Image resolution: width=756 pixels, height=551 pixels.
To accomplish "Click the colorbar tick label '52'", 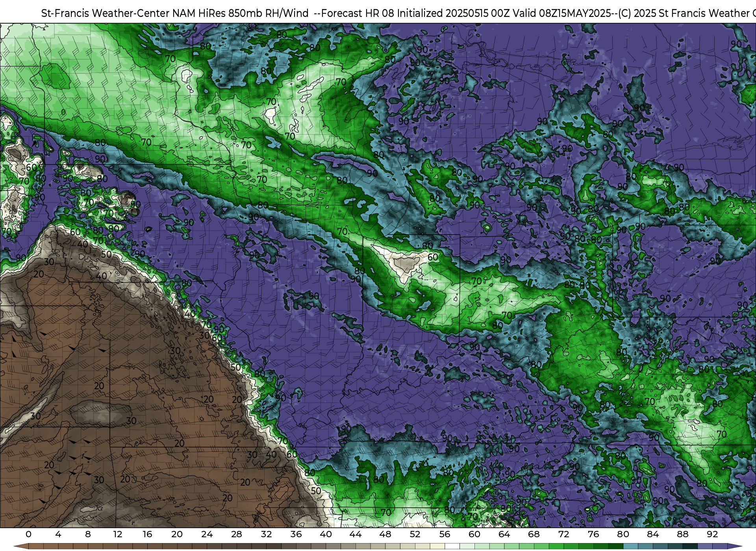I will pos(415,534).
